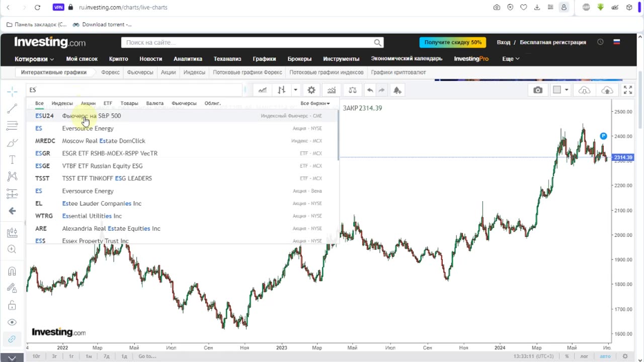Screen dimensions: 644x362
Task: Take a chart snapshot with camera icon
Action: tap(538, 90)
